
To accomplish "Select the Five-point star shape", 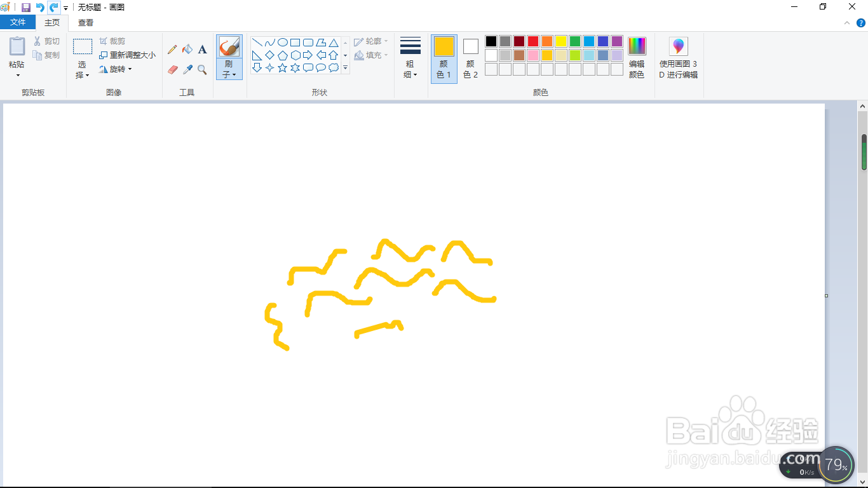I will coord(283,67).
